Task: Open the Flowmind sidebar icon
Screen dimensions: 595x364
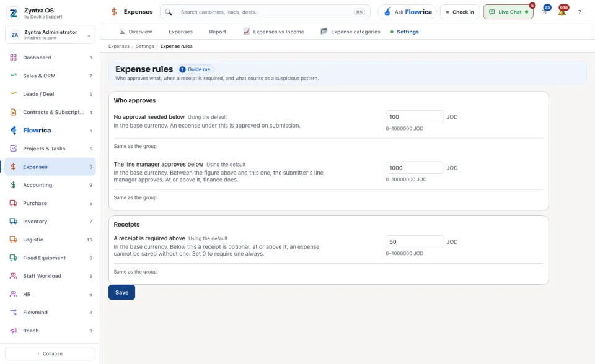Action: click(13, 313)
